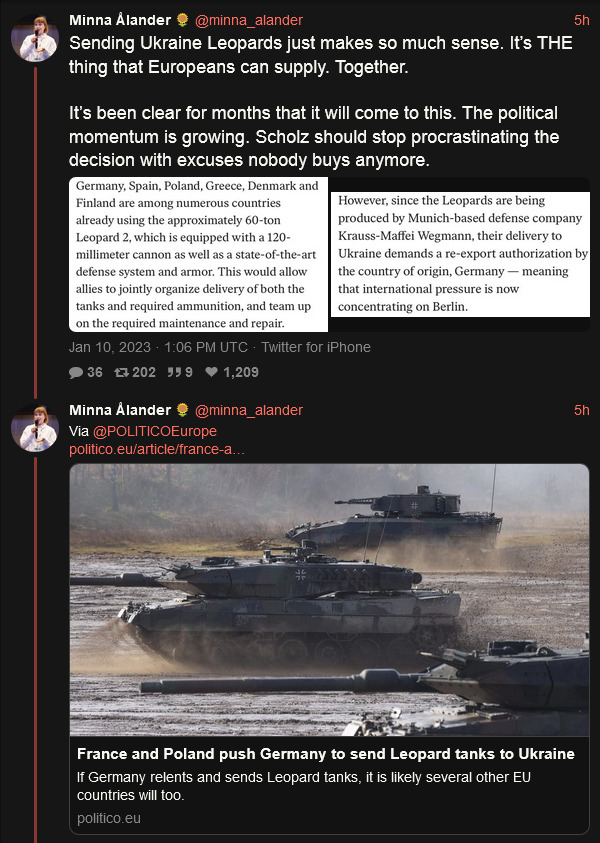Open the @POLITICOEurope mention link
600x843 pixels.
(154, 431)
